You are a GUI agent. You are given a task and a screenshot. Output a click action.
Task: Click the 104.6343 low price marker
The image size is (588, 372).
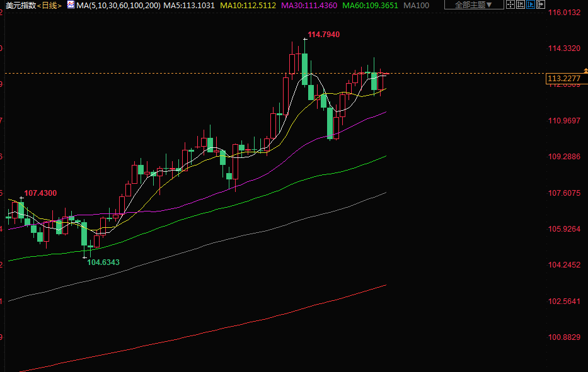coord(103,261)
